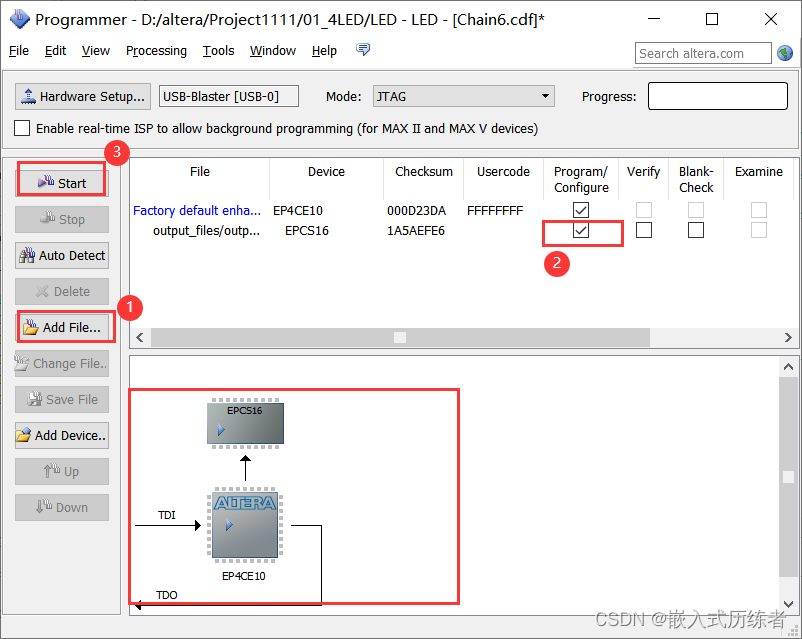Click the Stop button
The height and width of the screenshot is (639, 802).
tap(61, 219)
